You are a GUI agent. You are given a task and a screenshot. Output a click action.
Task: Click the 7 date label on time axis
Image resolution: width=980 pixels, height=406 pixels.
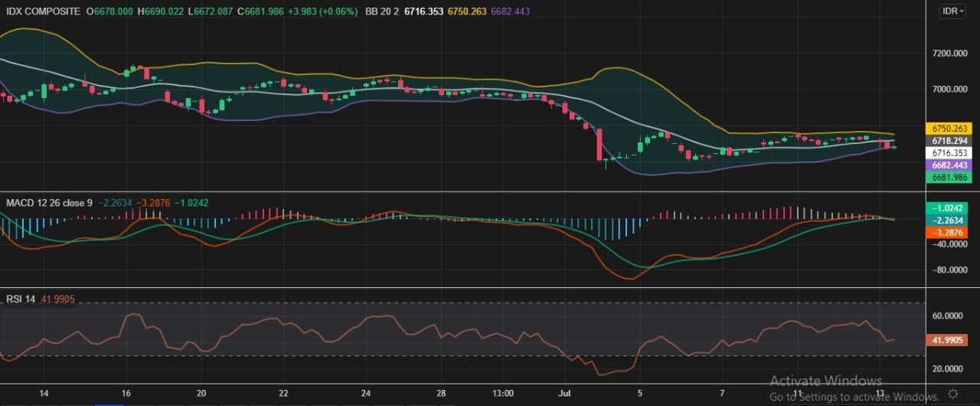pyautogui.click(x=722, y=393)
